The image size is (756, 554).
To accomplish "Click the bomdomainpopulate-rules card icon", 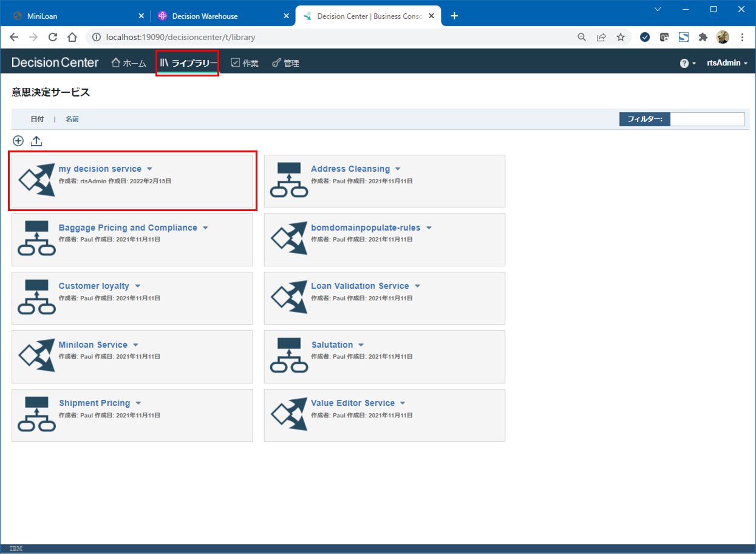I will [289, 238].
